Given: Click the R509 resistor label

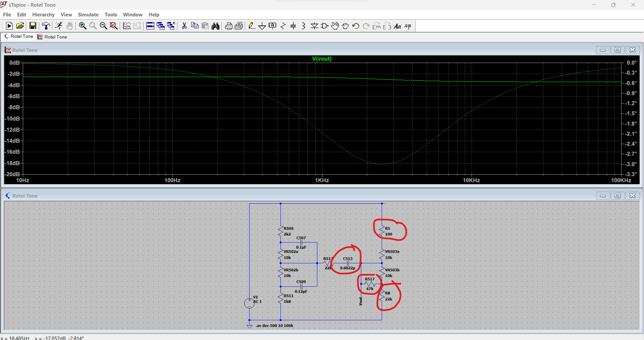Looking at the screenshot, I should click(x=288, y=228).
